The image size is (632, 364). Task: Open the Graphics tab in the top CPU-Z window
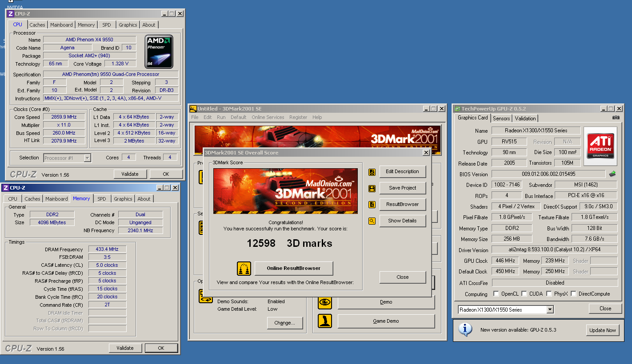click(128, 25)
